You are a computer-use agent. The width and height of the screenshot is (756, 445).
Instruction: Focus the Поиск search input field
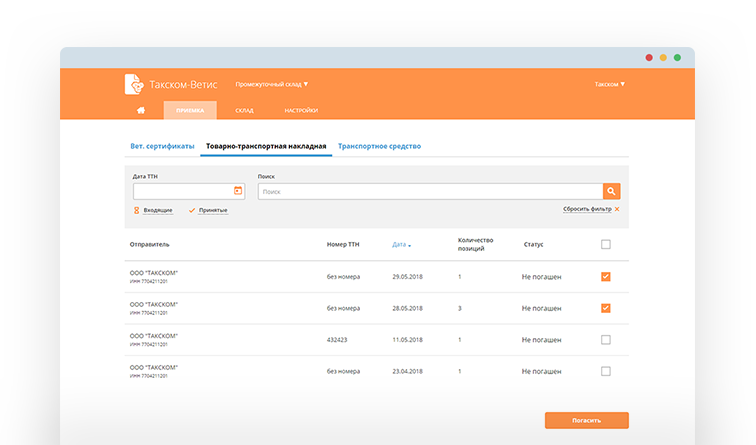430,190
